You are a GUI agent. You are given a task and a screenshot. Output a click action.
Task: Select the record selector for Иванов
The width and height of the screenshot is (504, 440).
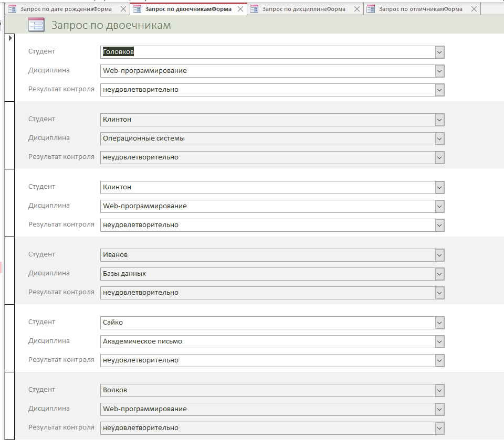coord(9,271)
